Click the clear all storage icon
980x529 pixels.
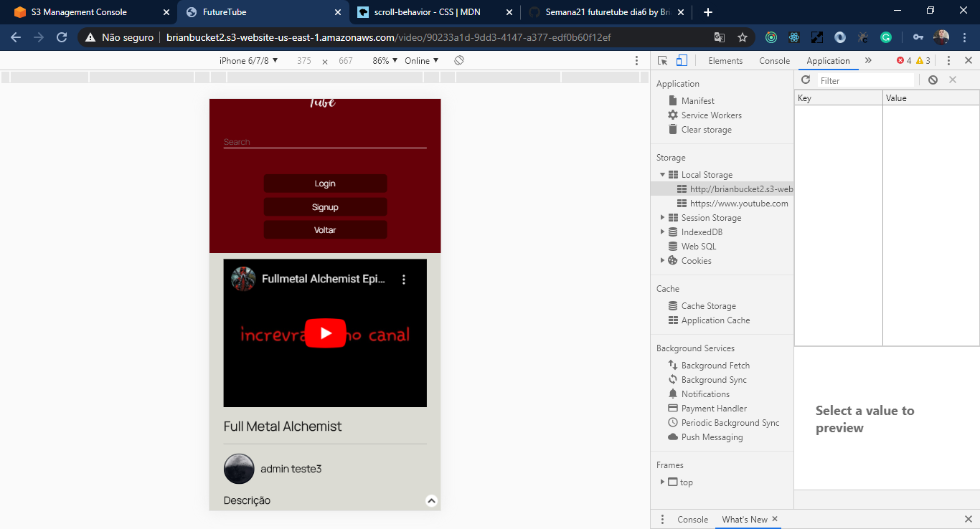(933, 80)
